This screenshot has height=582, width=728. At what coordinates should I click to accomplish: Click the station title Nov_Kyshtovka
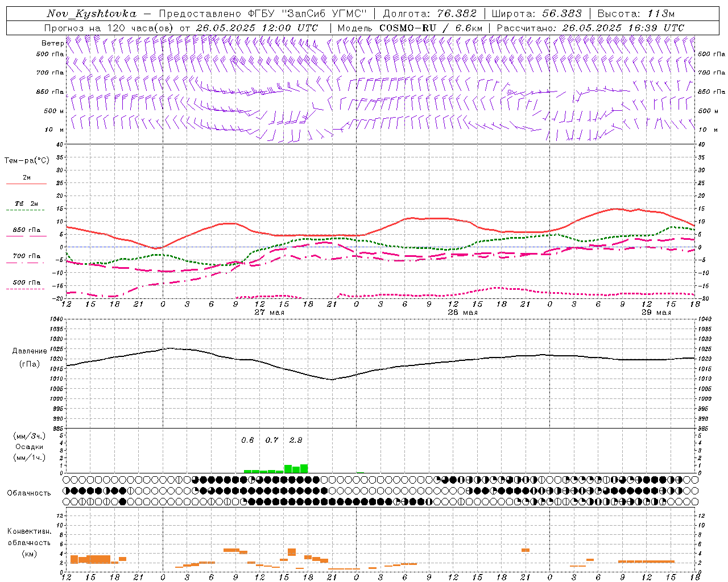click(x=92, y=14)
